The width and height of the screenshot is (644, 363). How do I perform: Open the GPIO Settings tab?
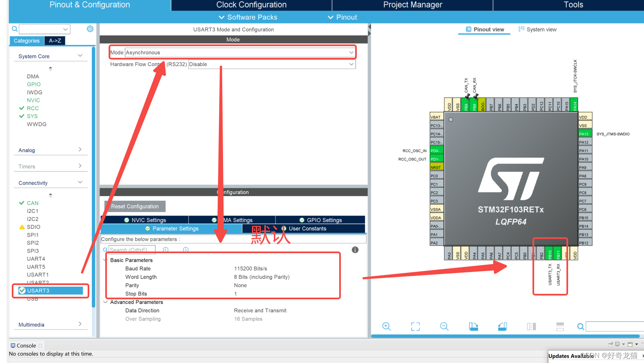pyautogui.click(x=320, y=220)
